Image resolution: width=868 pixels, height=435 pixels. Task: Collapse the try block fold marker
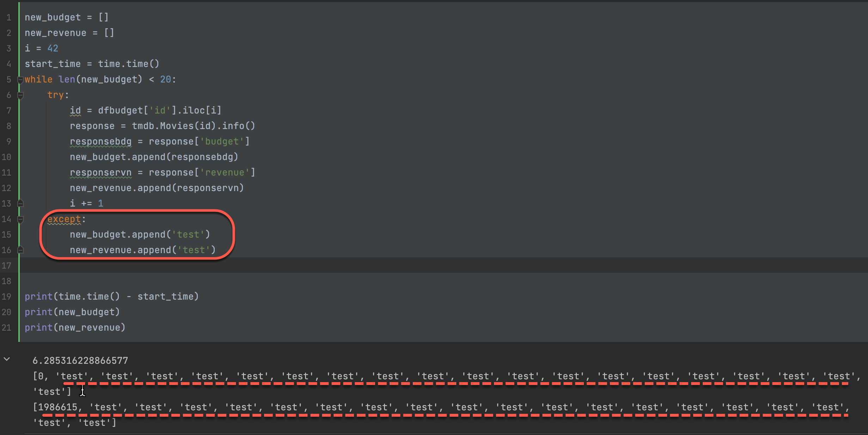click(20, 95)
